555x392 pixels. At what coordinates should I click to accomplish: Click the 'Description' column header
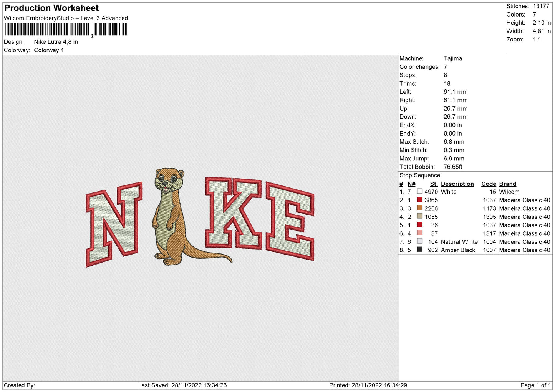457,184
